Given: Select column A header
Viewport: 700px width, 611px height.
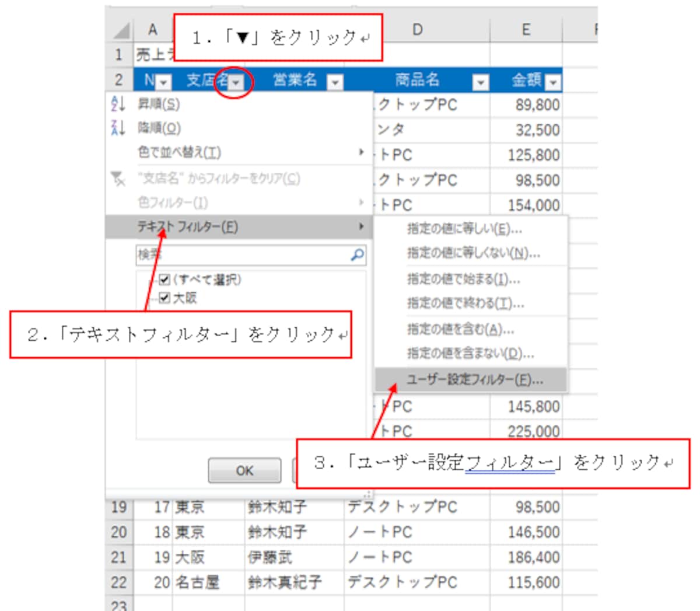Looking at the screenshot, I should point(153,29).
